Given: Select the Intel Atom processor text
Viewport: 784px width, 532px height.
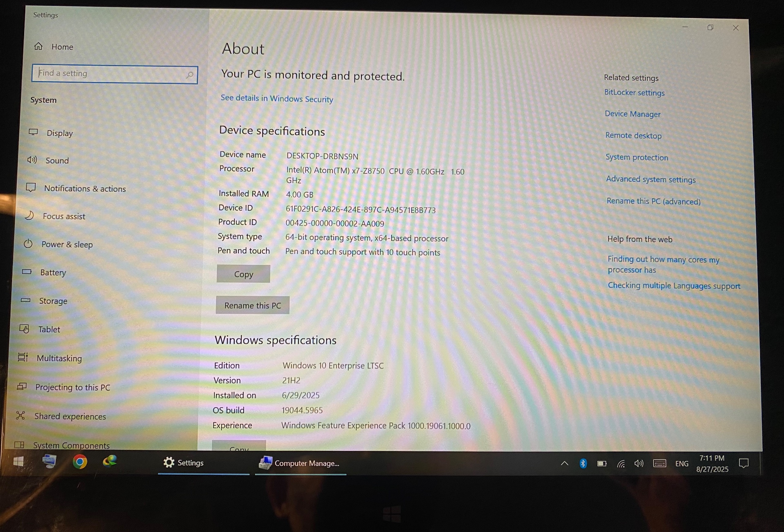Looking at the screenshot, I should click(375, 175).
